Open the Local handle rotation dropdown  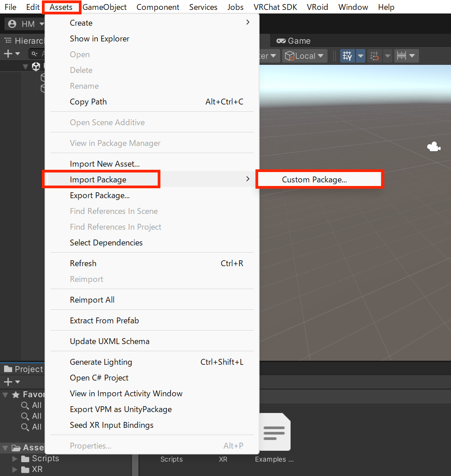point(305,56)
